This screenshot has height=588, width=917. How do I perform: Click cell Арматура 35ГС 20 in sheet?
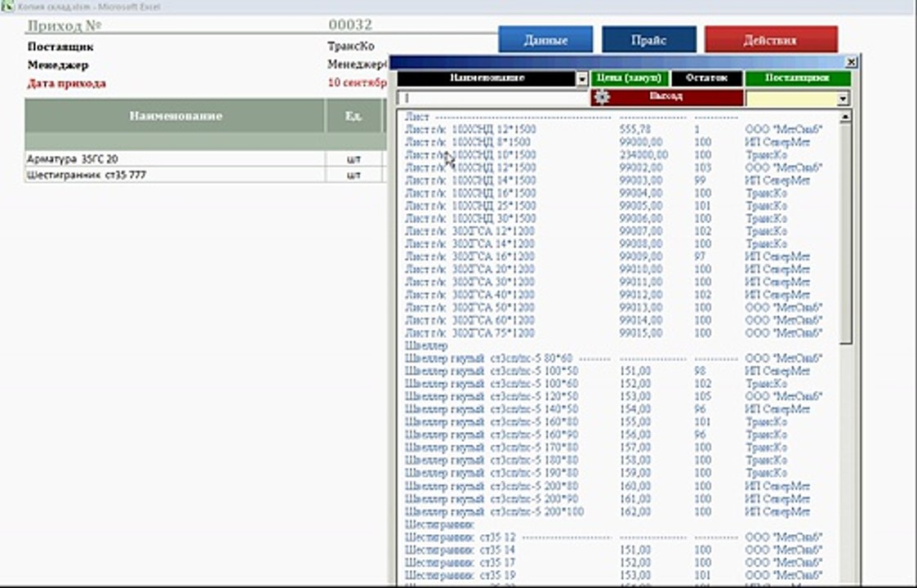(175, 158)
